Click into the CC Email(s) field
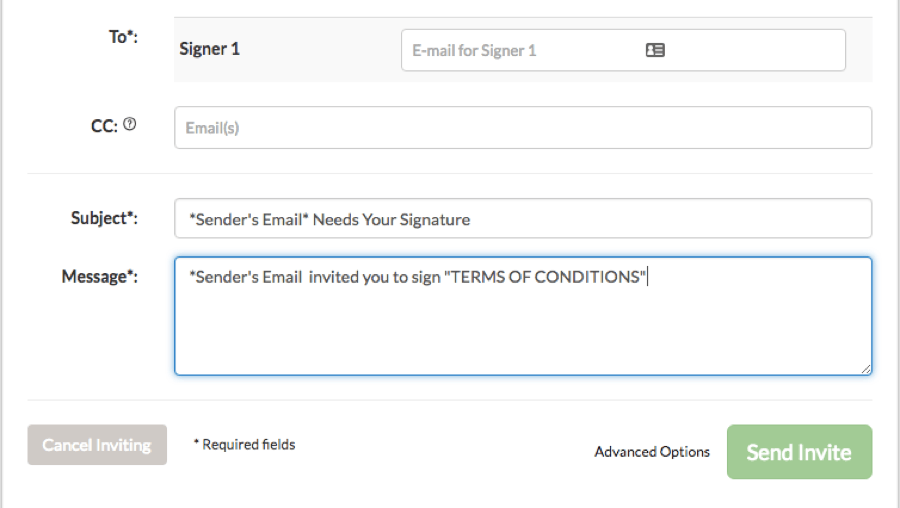This screenshot has height=508, width=900. click(522, 128)
